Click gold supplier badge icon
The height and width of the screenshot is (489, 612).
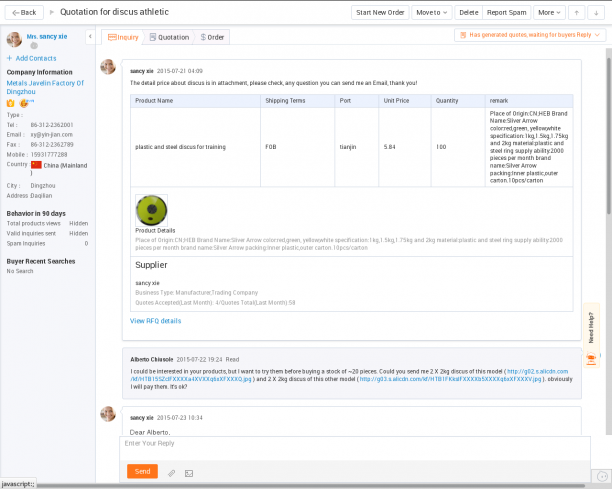pyautogui.click(x=11, y=103)
